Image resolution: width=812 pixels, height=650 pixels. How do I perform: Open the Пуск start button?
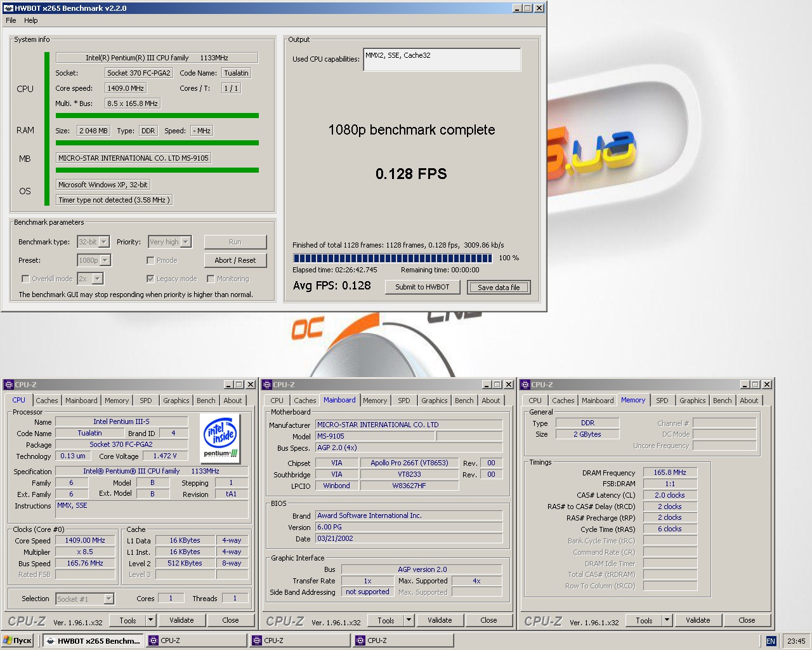(18, 640)
